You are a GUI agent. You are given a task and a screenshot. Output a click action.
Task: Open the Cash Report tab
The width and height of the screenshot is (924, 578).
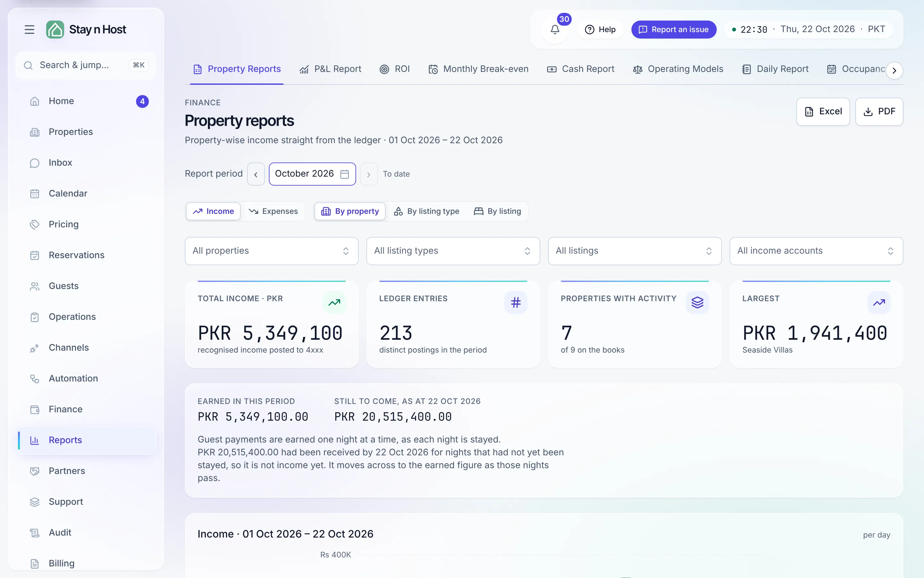pos(581,69)
